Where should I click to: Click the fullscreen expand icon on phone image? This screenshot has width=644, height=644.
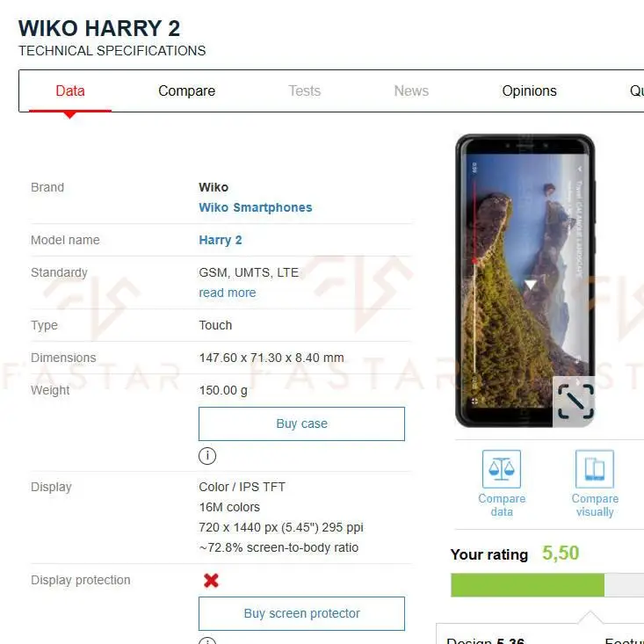pos(575,402)
